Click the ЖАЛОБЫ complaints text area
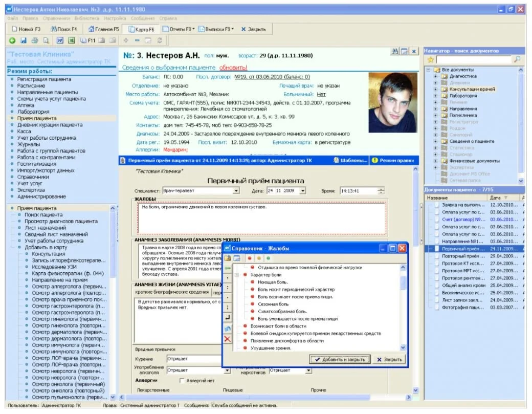 [x=261, y=219]
